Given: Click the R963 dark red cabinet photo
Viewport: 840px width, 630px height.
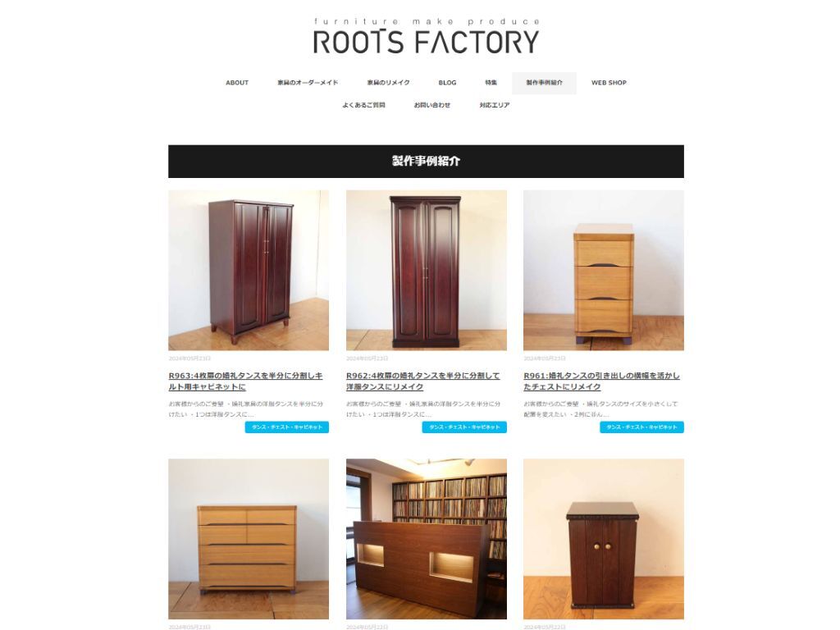Looking at the screenshot, I should point(249,270).
